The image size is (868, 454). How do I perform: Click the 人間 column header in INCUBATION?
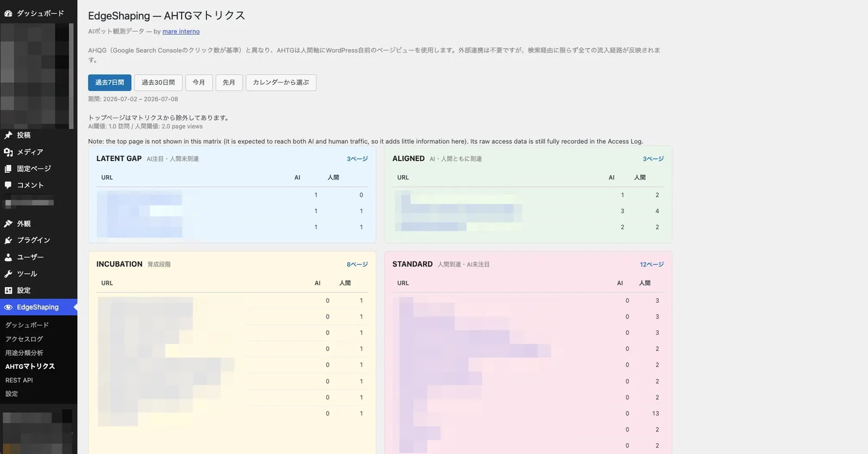345,283
